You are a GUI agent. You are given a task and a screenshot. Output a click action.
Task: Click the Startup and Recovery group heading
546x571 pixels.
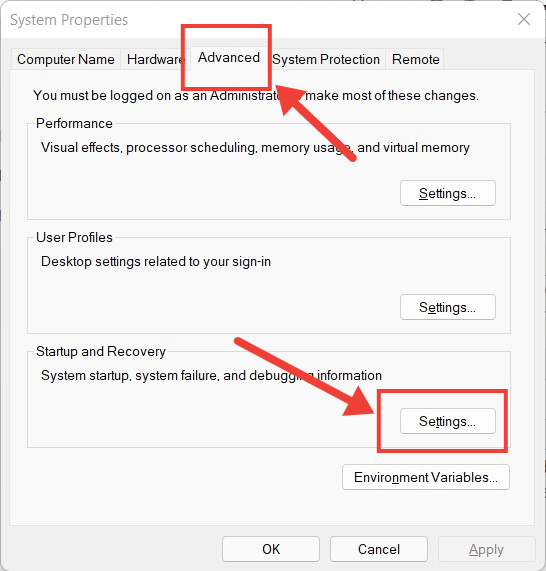coord(101,351)
